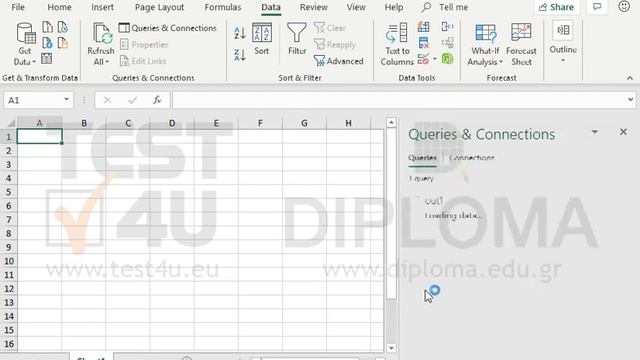Open Advanced filter options
The width and height of the screenshot is (640, 360).
coord(339,61)
